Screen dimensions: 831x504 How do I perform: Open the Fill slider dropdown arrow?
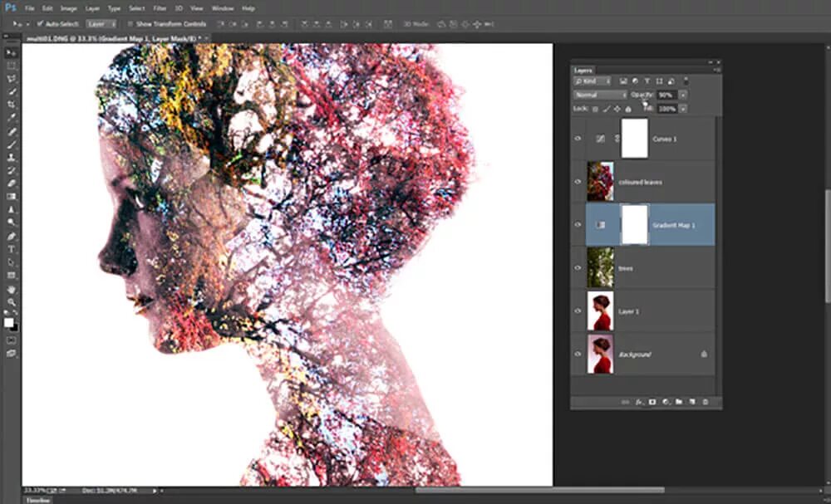[684, 109]
